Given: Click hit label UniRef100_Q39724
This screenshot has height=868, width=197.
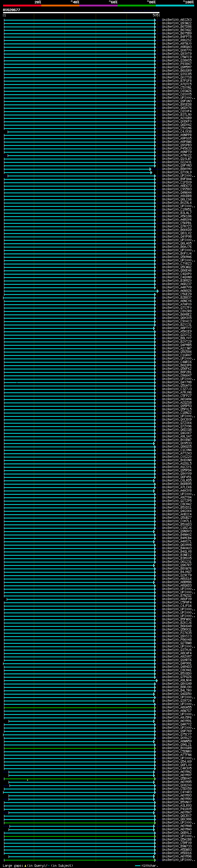Looking at the screenshot, I should [x=176, y=701].
